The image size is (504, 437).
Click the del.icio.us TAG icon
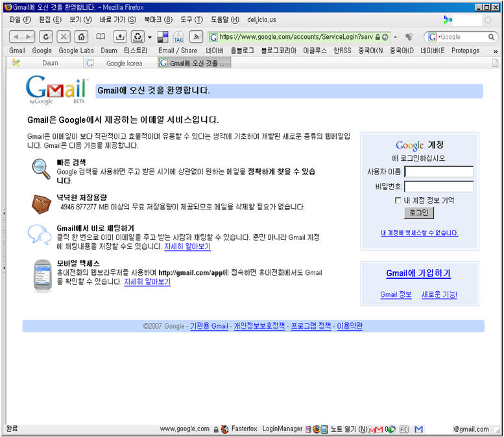pos(178,37)
